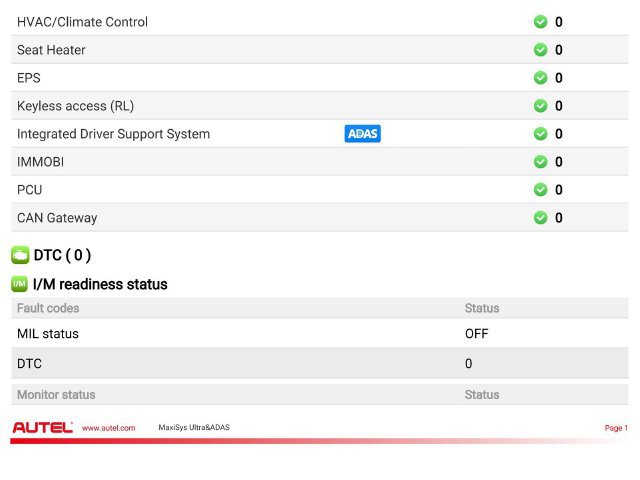
Task: Click Seat Heater green check icon
Action: (540, 50)
